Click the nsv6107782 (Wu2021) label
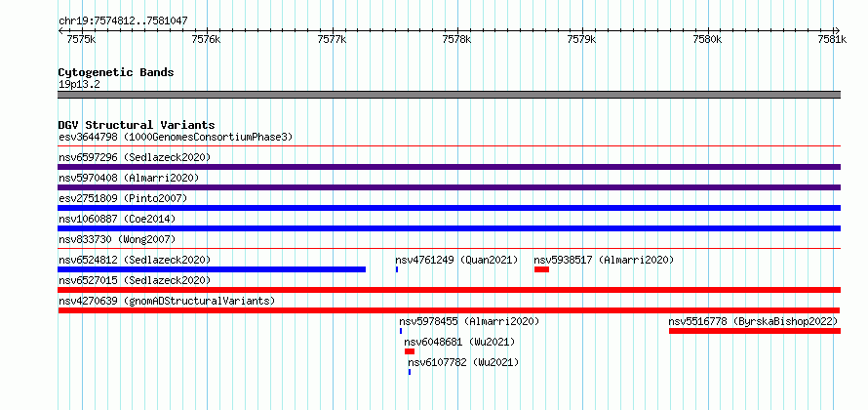The width and height of the screenshot is (868, 410). pos(464,362)
